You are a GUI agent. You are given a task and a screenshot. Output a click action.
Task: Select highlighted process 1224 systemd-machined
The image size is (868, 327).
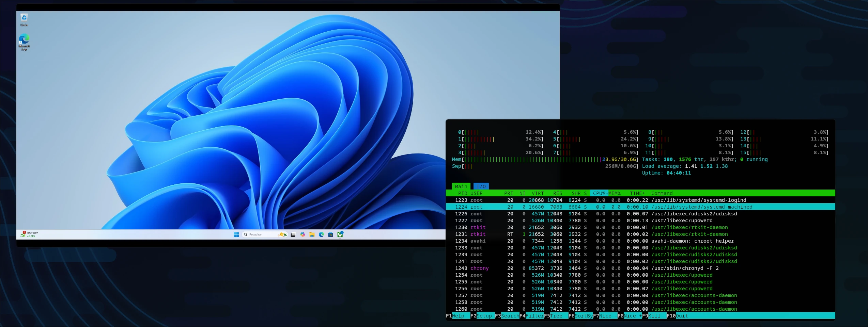tap(640, 207)
